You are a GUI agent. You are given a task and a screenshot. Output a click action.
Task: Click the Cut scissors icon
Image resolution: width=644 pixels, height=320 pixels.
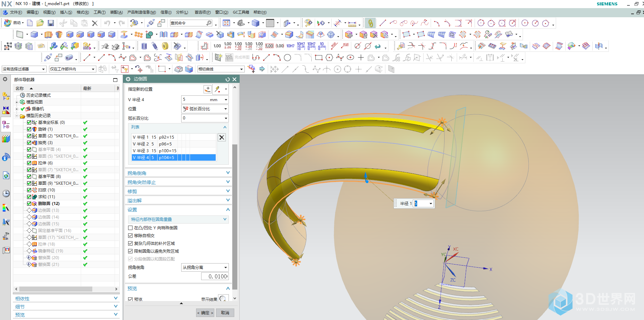(x=63, y=23)
